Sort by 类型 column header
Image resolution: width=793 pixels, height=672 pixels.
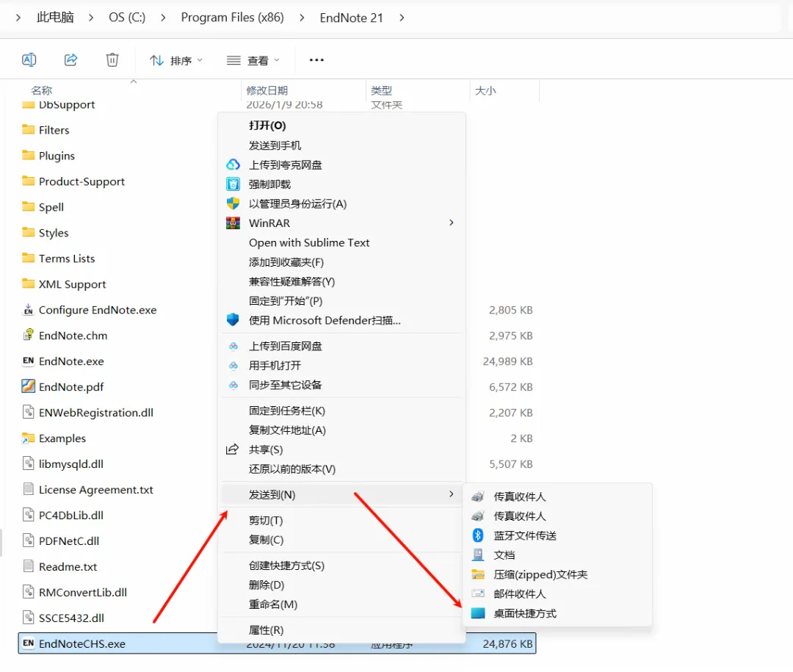tap(381, 90)
